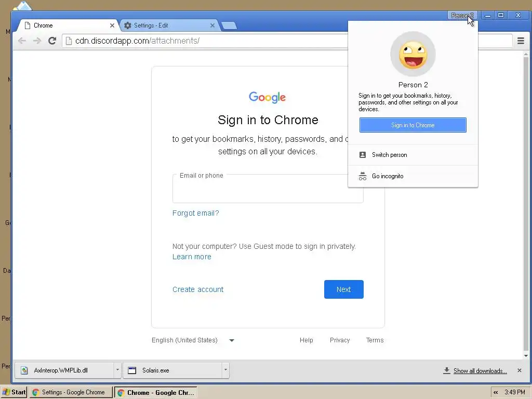Click Show all downloads link
This screenshot has width=532, height=399.
click(480, 371)
